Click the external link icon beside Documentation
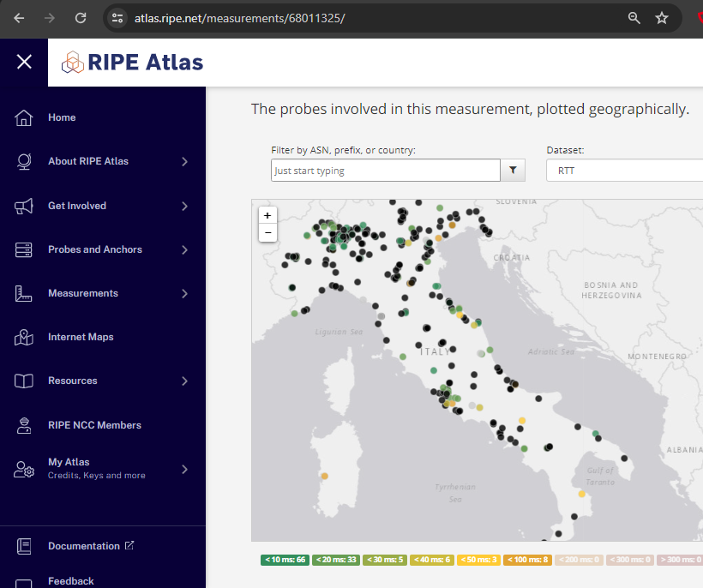The image size is (703, 588). coord(129,545)
